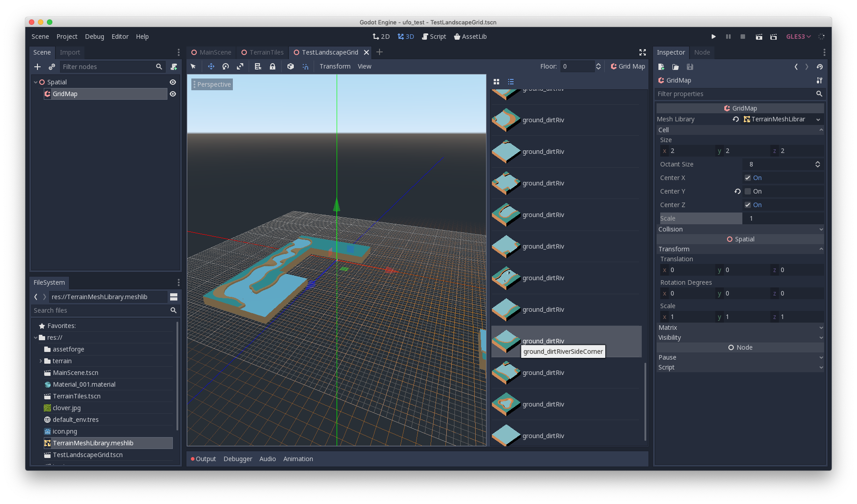Click the Attach Script icon in Scene dock

[174, 67]
